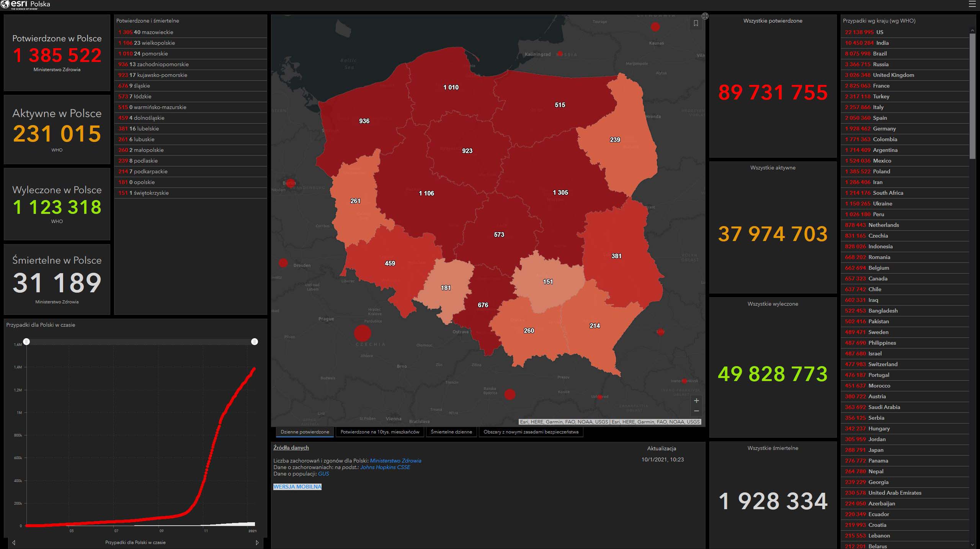This screenshot has height=549, width=980.
Task: Click the Esri Polska logo
Action: click(25, 5)
